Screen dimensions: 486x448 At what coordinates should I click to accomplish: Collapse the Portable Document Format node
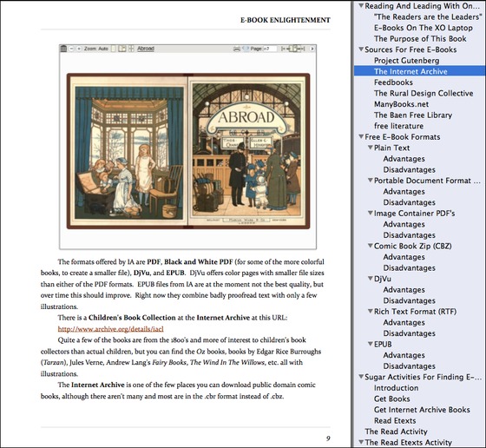[x=370, y=180]
